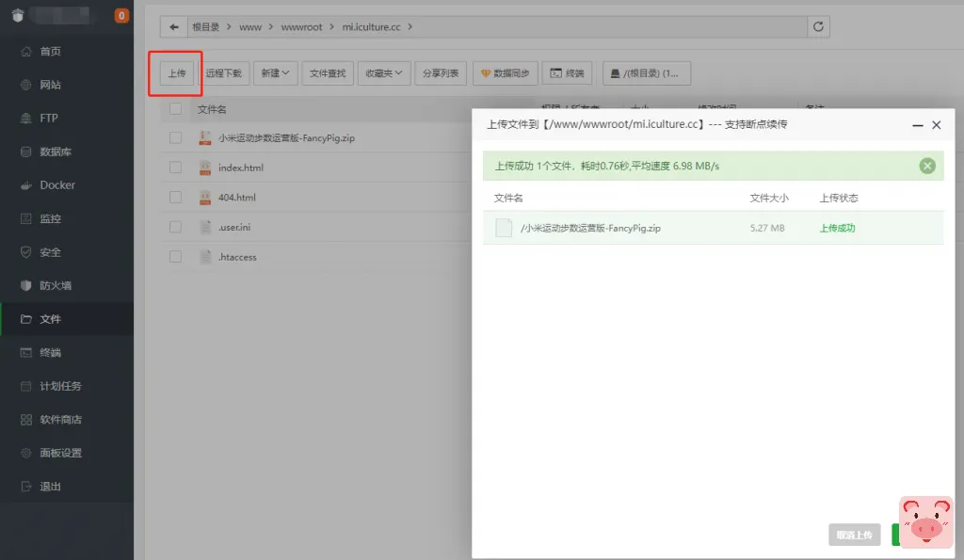Click the .htaccess file icon

pyautogui.click(x=205, y=257)
